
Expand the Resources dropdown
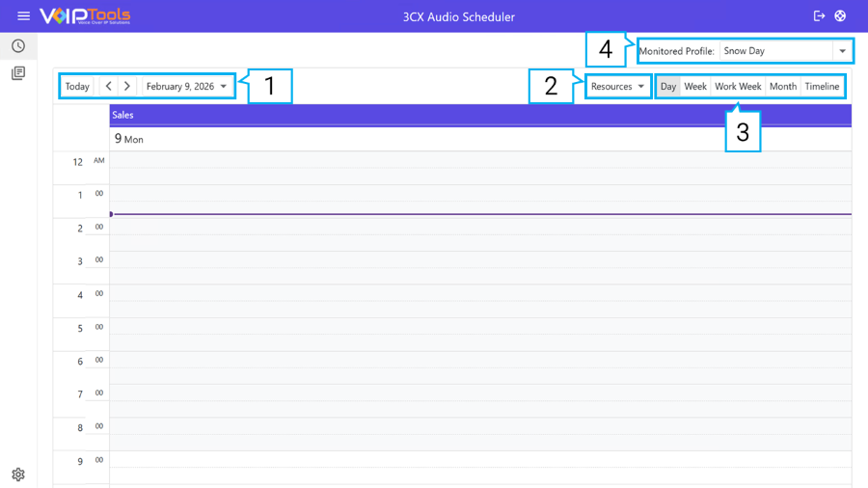[x=617, y=87]
